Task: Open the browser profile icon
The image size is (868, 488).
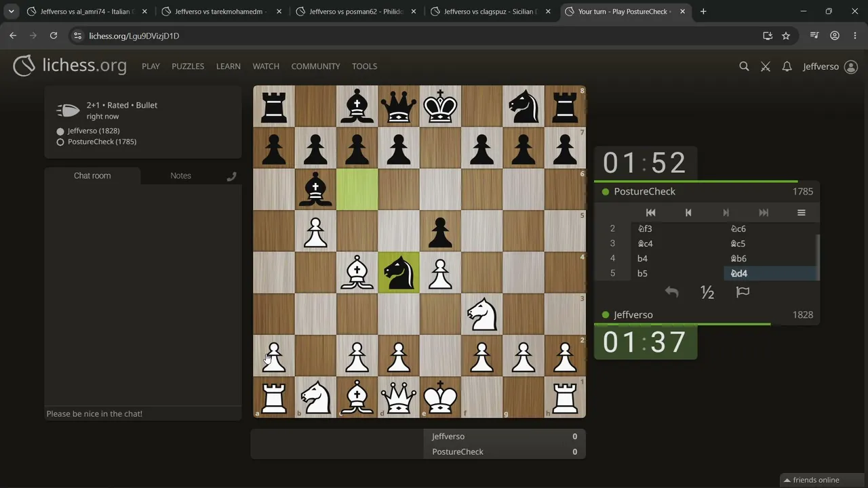Action: click(835, 36)
